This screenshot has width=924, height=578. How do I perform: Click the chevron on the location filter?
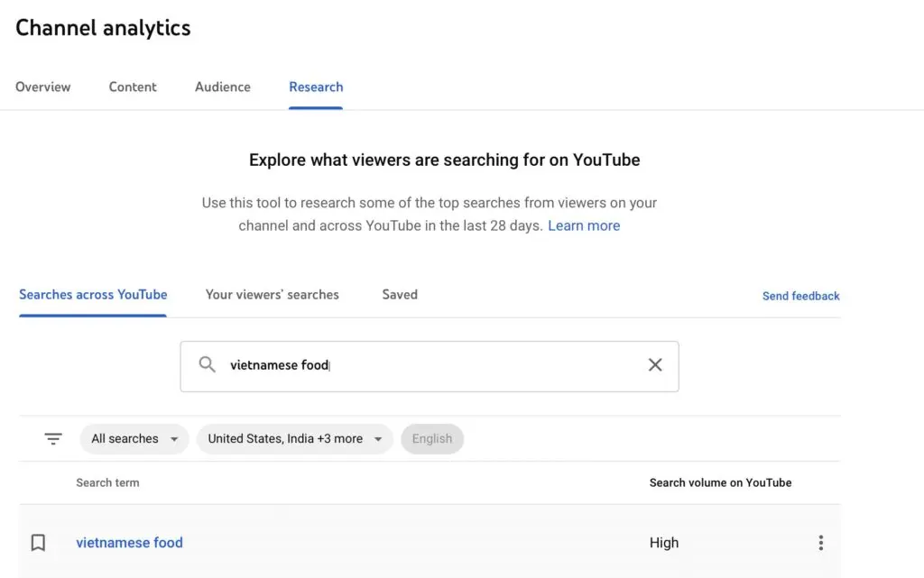click(378, 439)
